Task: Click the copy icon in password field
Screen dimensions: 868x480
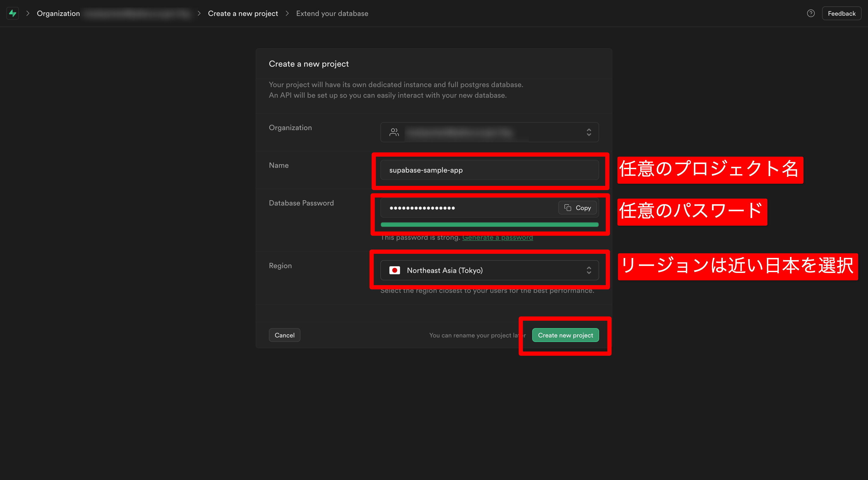Action: coord(568,208)
